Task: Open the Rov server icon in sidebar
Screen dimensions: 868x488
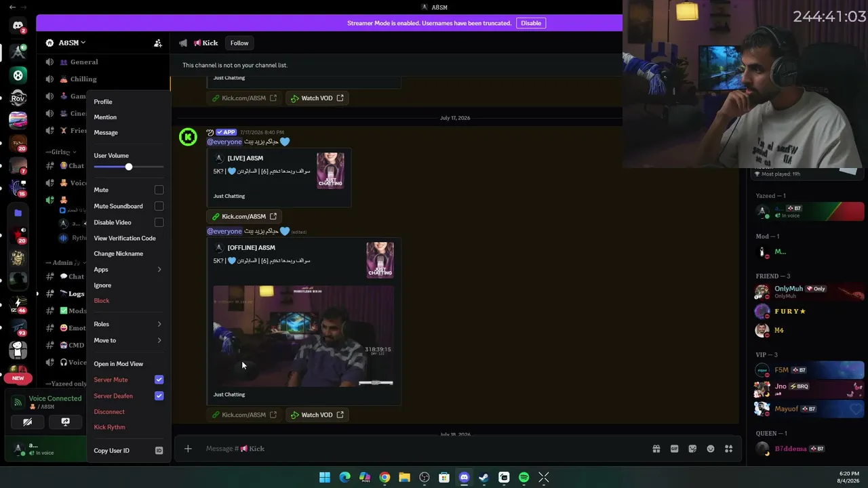Action: click(x=18, y=98)
